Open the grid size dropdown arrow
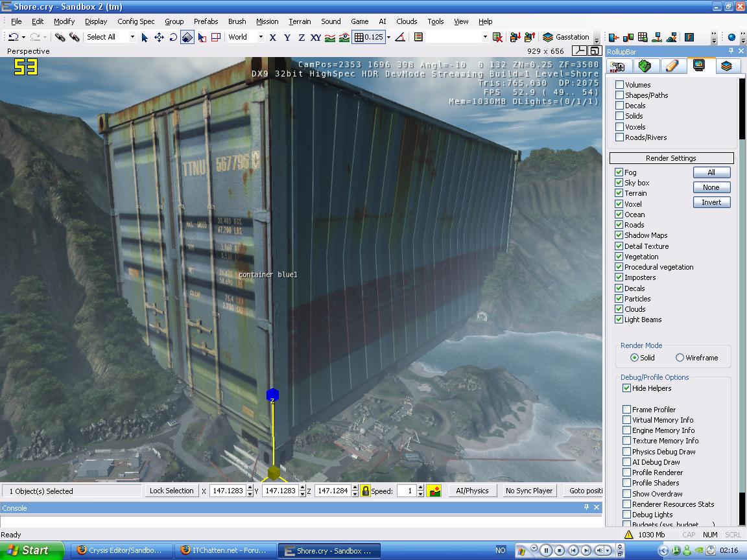 point(389,37)
